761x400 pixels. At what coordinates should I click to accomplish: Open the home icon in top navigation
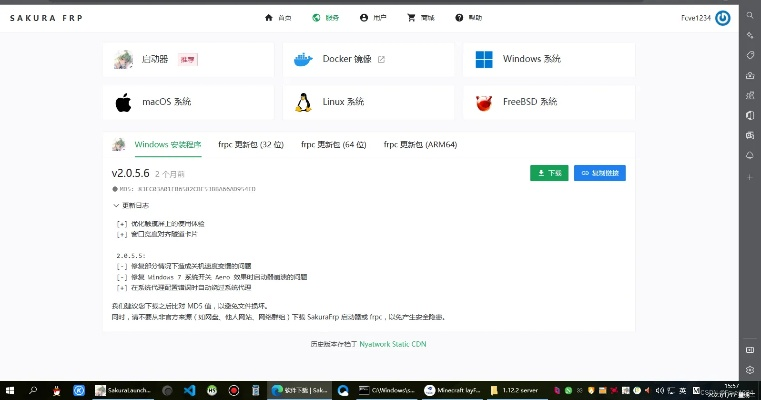(x=269, y=17)
